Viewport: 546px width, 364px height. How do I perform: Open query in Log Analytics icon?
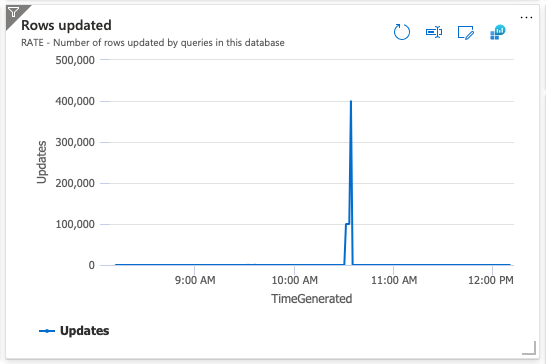[498, 32]
